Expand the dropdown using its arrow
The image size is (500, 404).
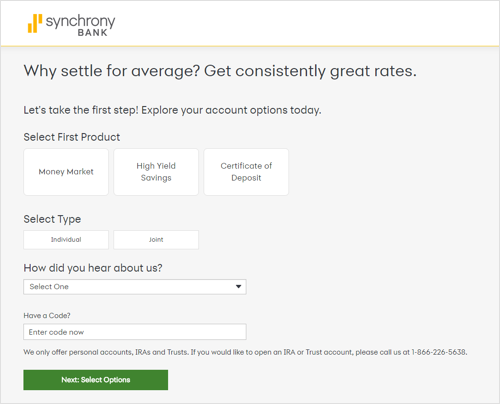[x=238, y=287]
